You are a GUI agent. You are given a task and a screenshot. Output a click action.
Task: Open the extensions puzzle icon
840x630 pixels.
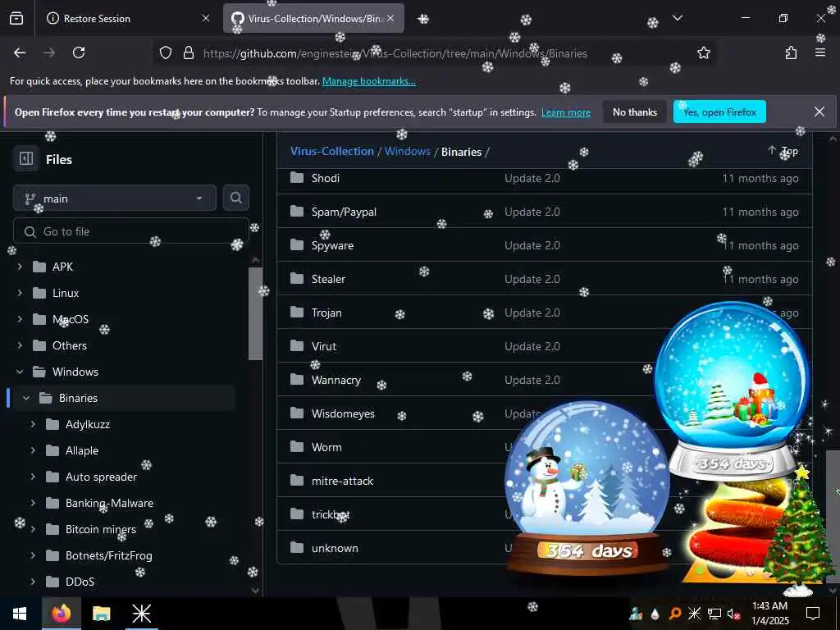pyautogui.click(x=791, y=52)
